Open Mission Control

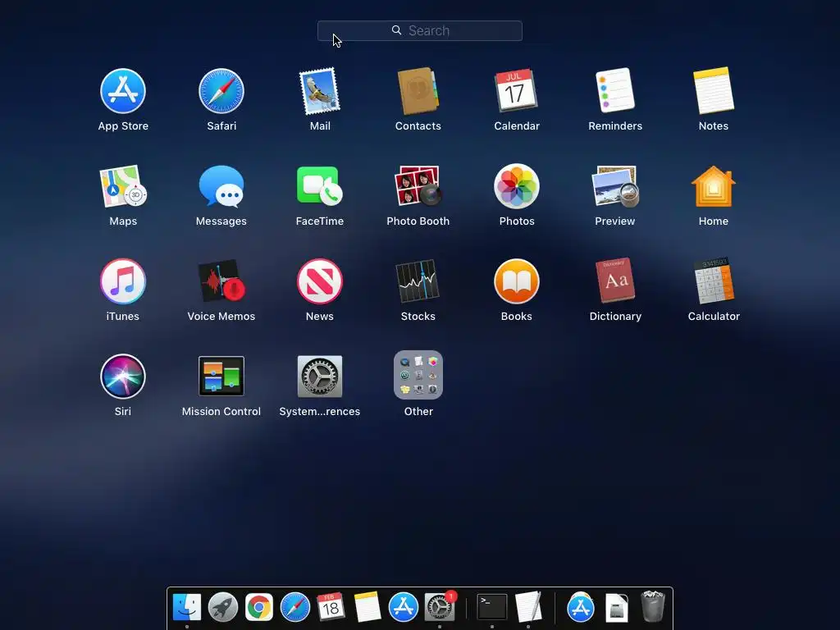(x=221, y=376)
